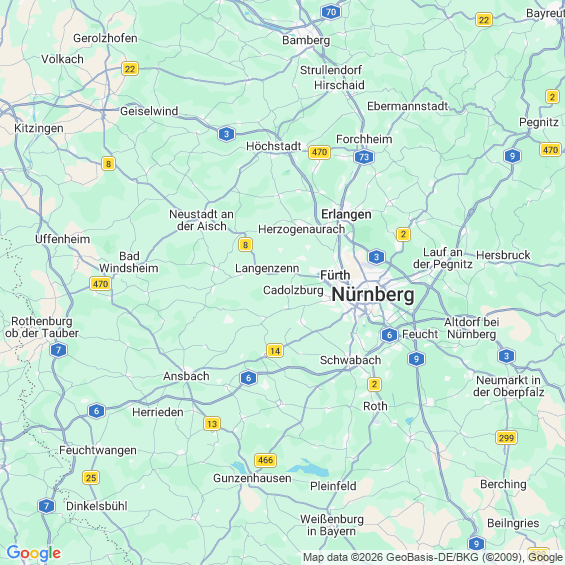The height and width of the screenshot is (565, 565).
Task: Click the A70 highway shield near Bamberg
Action: tap(330, 12)
